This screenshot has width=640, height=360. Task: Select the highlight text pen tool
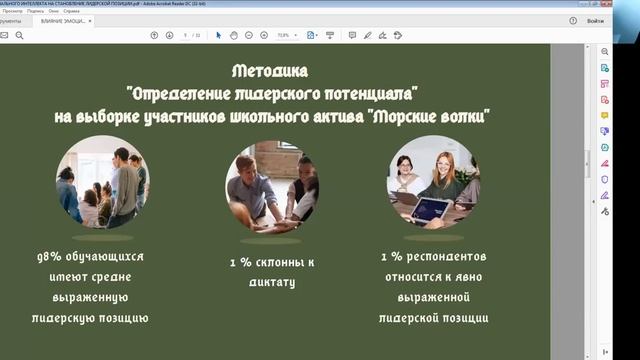point(367,36)
